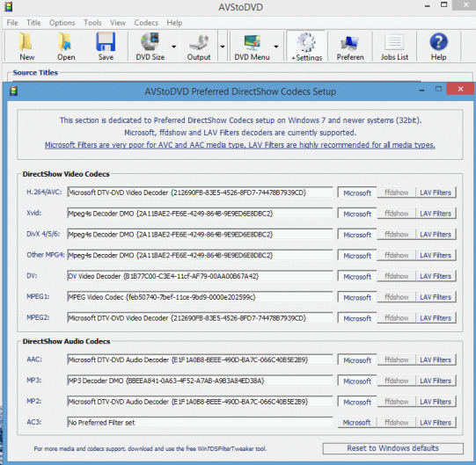Click the Codecs Setup dialog title icon
The image size is (476, 465).
tap(13, 91)
